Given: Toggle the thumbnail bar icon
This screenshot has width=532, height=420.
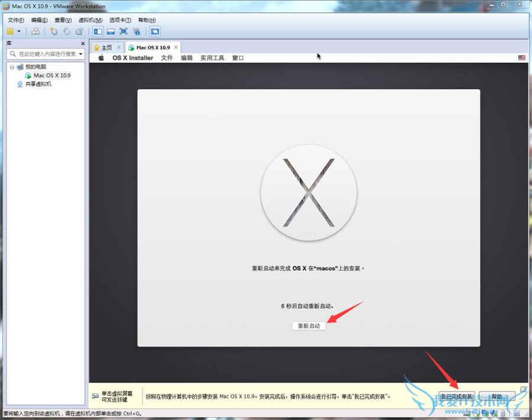Looking at the screenshot, I should pos(111,31).
